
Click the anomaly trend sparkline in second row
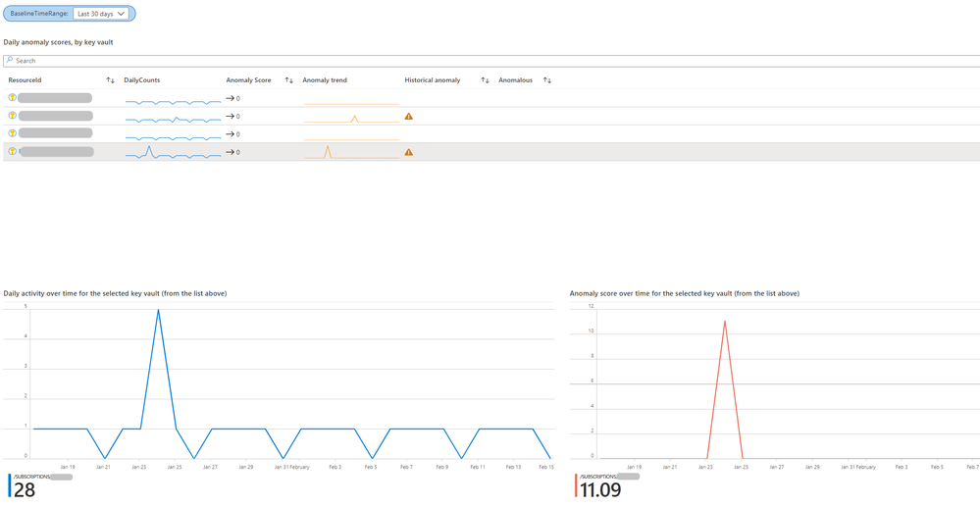[x=351, y=118]
